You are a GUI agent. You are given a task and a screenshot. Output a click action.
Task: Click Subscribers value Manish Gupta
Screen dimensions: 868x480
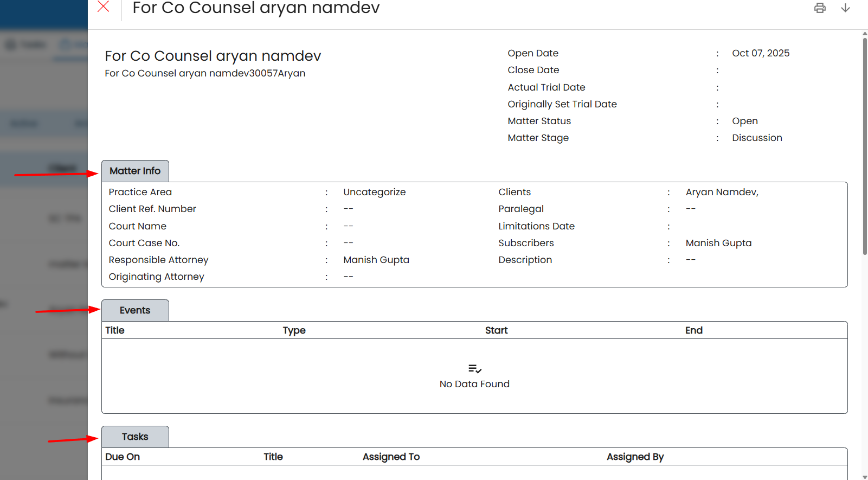tap(718, 243)
